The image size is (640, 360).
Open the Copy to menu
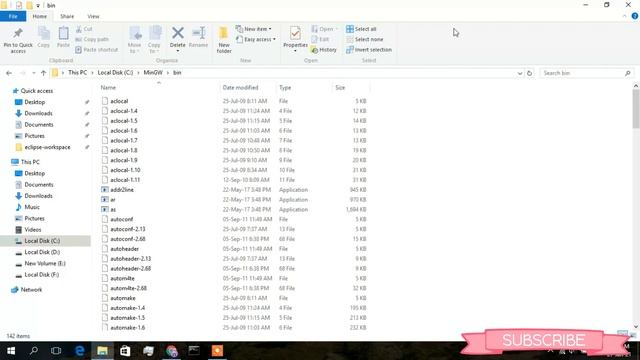pos(154,40)
